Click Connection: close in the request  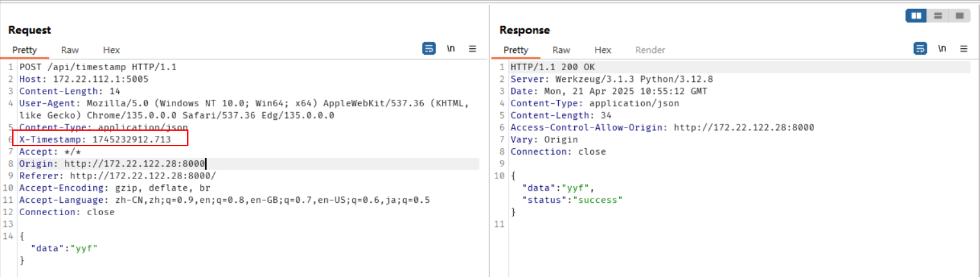67,212
